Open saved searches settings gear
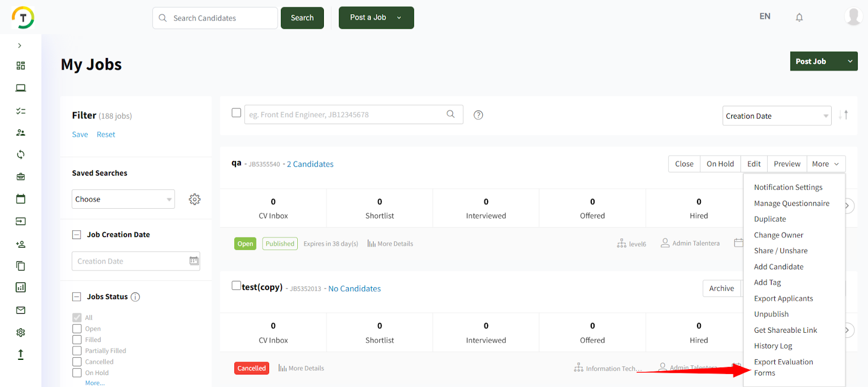This screenshot has height=387, width=868. point(194,199)
